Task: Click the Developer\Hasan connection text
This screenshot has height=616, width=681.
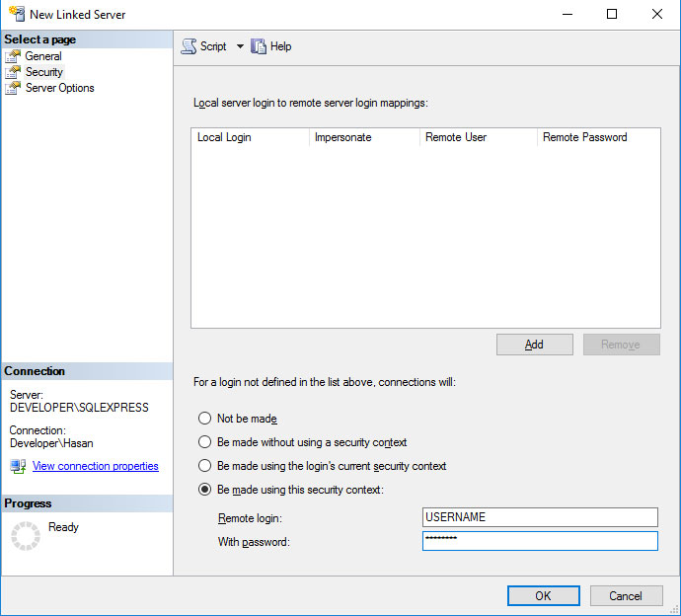Action: 51,443
